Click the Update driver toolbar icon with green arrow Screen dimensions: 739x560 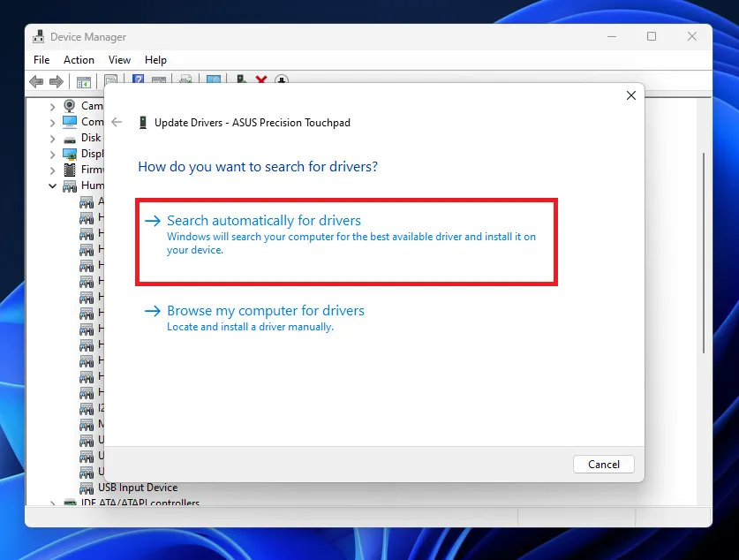(x=241, y=79)
